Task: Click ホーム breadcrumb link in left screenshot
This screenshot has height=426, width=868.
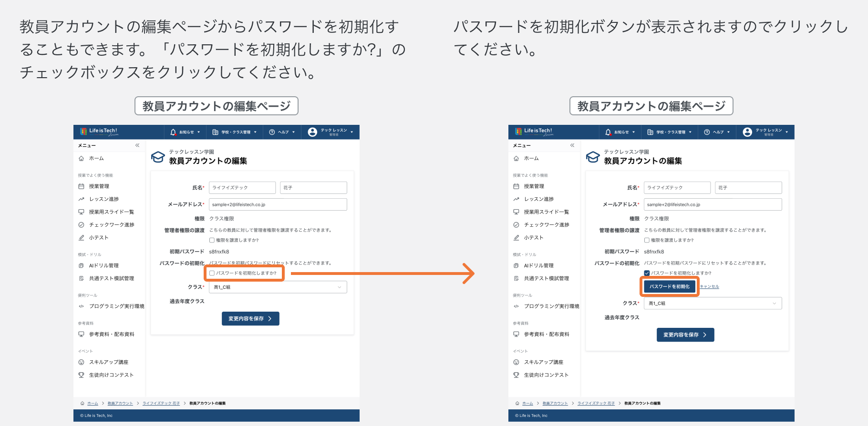Action: point(93,403)
